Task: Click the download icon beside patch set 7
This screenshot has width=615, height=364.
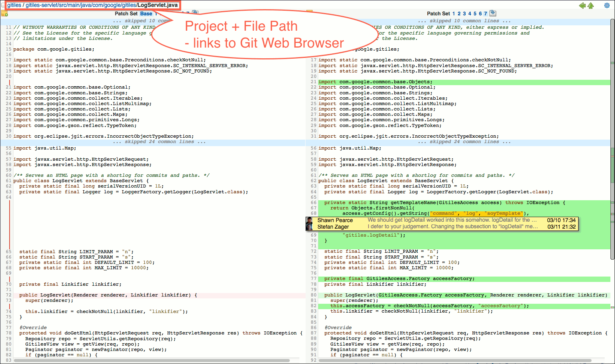Action: (493, 13)
